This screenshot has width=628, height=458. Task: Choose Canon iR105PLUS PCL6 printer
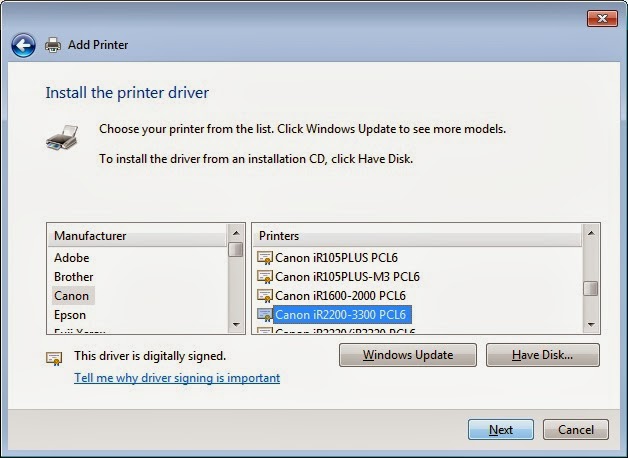point(336,258)
